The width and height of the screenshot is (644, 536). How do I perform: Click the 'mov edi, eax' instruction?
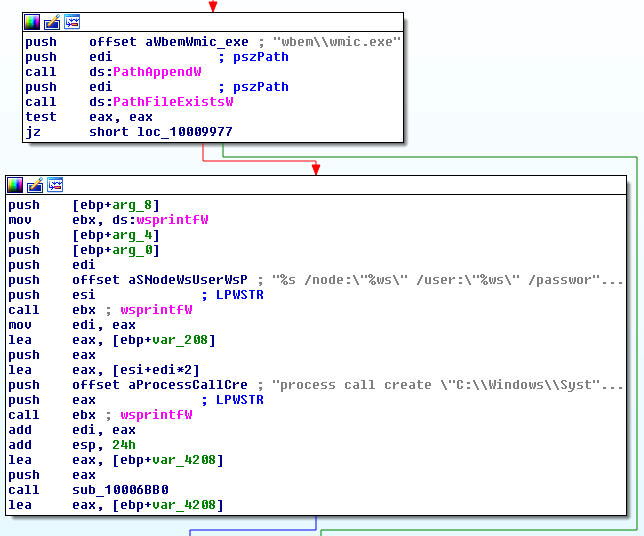(x=72, y=325)
